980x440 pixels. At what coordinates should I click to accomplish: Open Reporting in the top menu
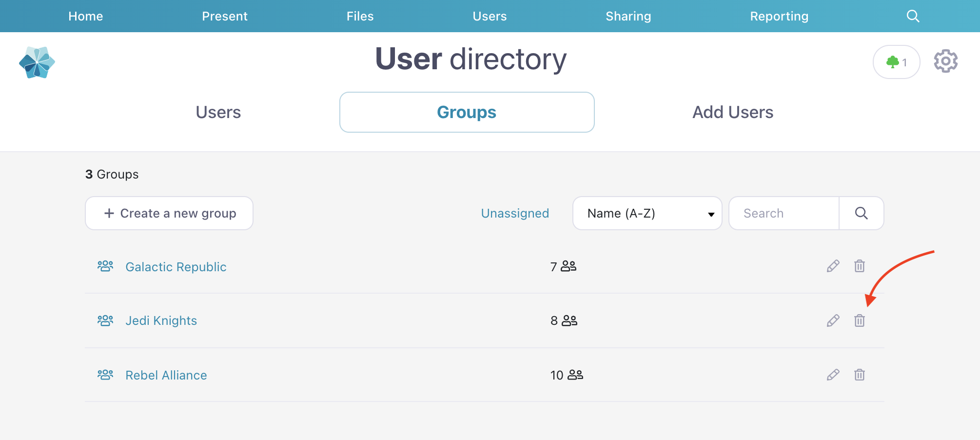click(x=779, y=16)
